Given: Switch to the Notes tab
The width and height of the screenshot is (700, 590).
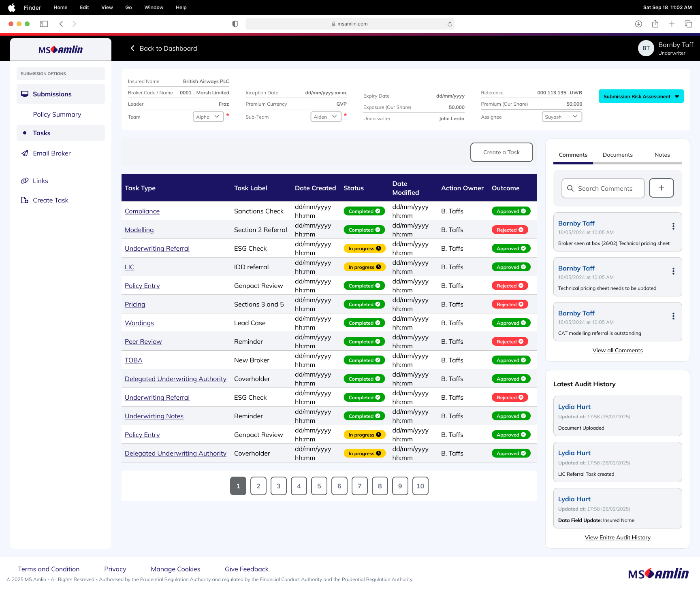Looking at the screenshot, I should (x=662, y=155).
